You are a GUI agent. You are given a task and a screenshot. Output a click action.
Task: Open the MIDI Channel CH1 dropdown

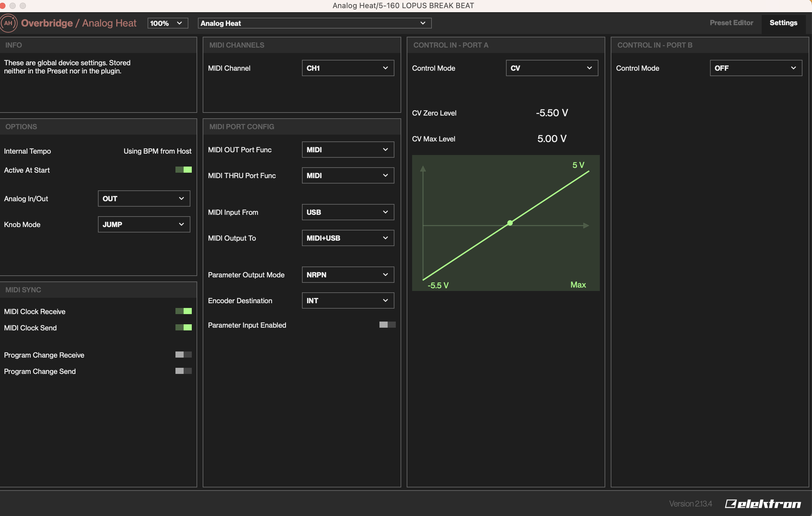click(348, 68)
